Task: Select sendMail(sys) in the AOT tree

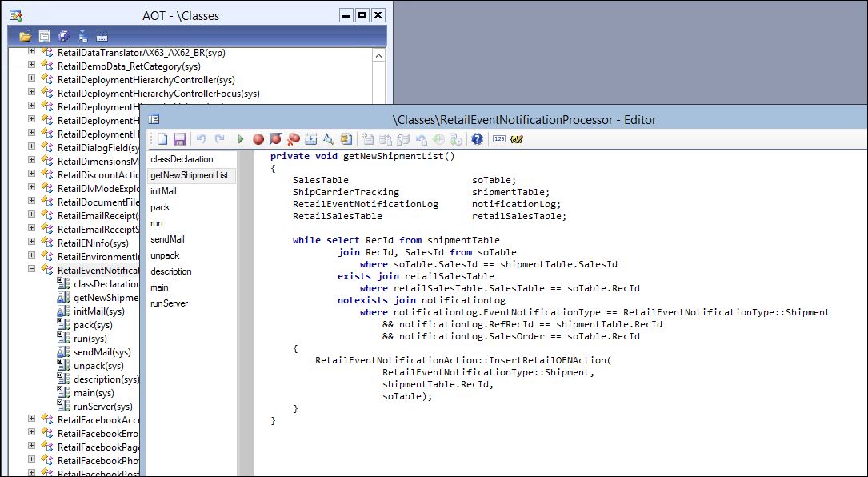Action: tap(102, 352)
